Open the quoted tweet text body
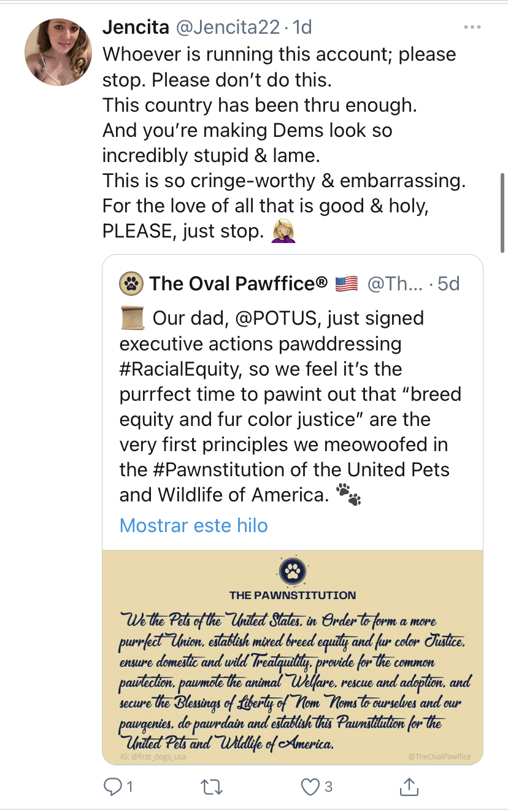Screen dimensions: 508x812 290,406
